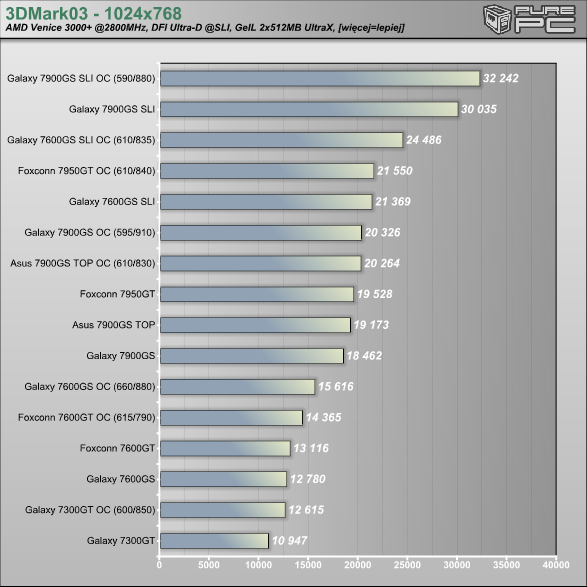Viewport: 587px width, 587px height.
Task: Click the PurePC logo
Action: pyautogui.click(x=529, y=19)
